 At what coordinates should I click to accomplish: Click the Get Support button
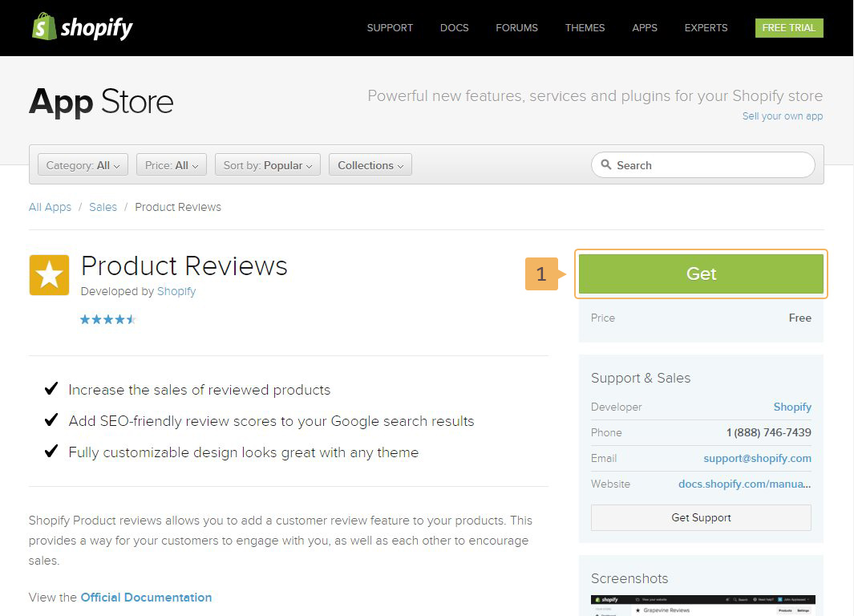[x=701, y=517]
